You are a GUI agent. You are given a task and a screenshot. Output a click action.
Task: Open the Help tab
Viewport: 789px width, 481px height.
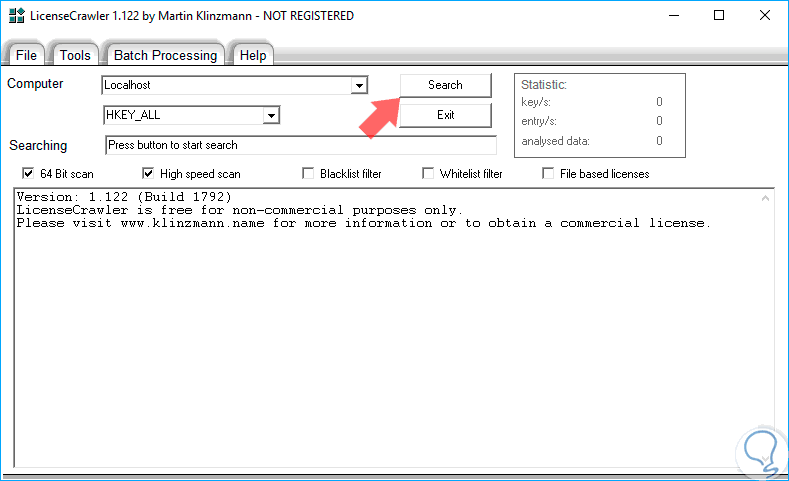(x=253, y=55)
